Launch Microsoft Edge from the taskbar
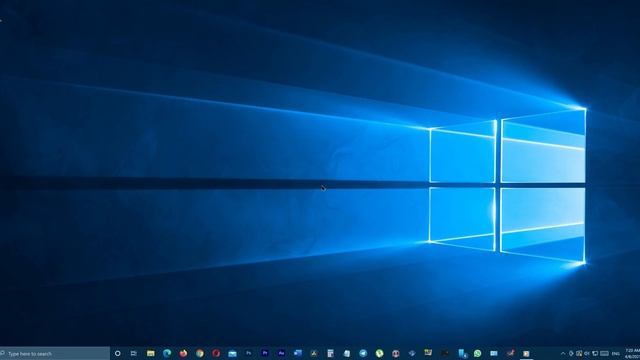This screenshot has width=640, height=360. (x=167, y=353)
